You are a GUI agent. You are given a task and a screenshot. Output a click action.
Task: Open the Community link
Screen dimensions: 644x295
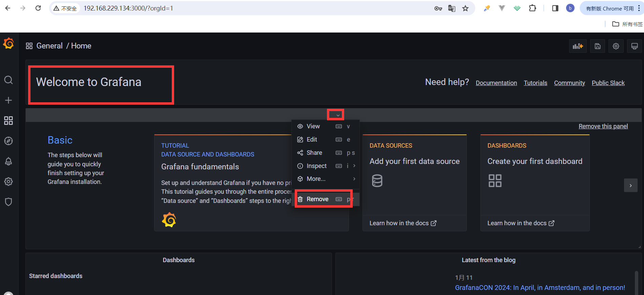pyautogui.click(x=569, y=83)
